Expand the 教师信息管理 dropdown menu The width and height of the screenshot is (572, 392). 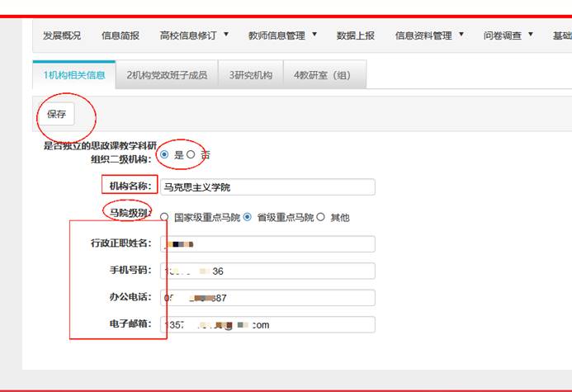pos(282,35)
